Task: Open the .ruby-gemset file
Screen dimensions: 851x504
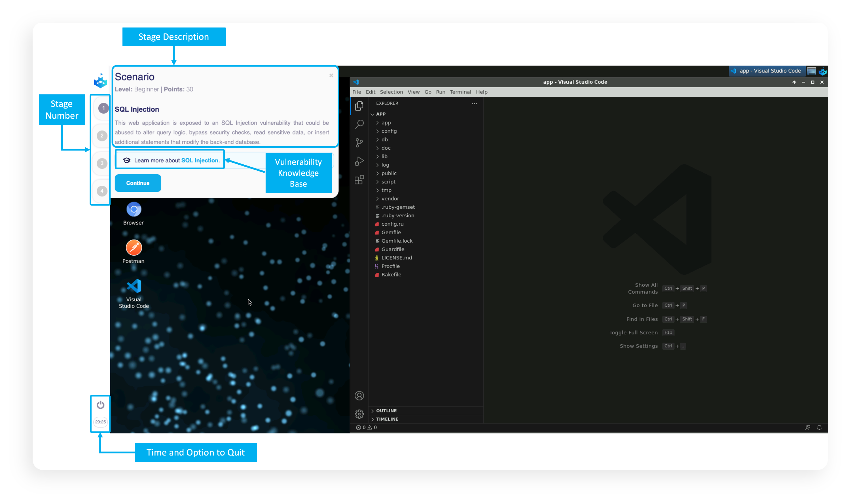Action: coord(426,207)
